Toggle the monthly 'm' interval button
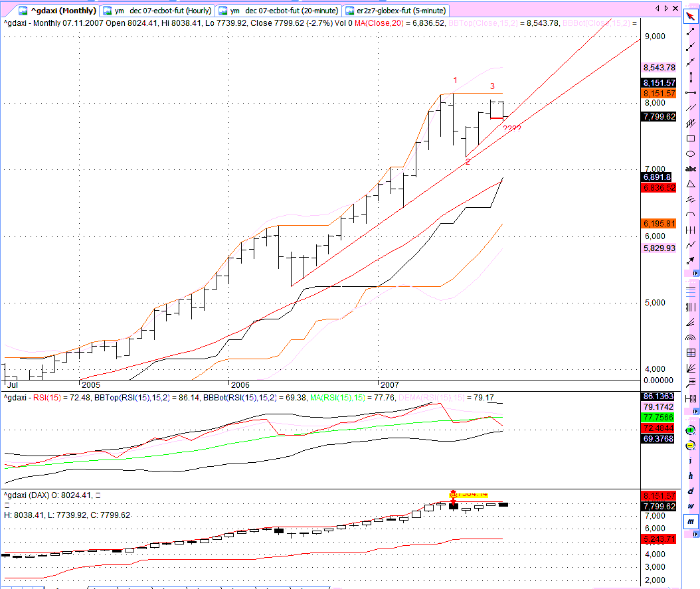 691,521
